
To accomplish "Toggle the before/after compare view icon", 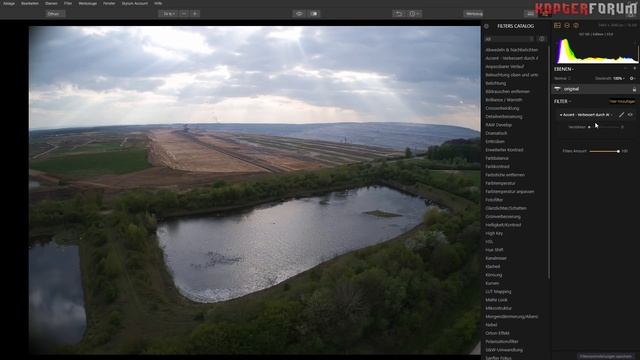I will 314,14.
